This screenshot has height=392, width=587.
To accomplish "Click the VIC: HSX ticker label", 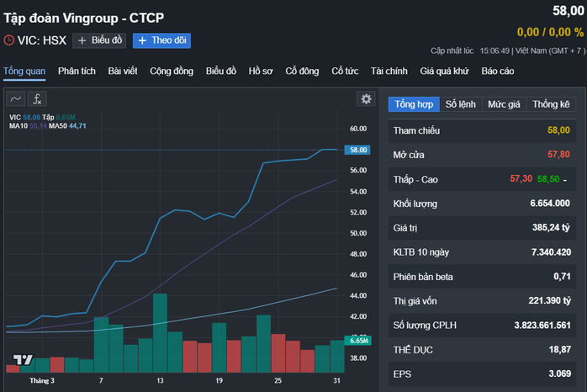I will 41,40.
